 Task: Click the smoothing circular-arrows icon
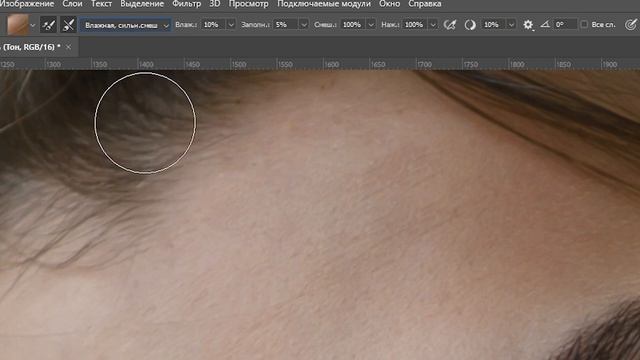pos(470,25)
